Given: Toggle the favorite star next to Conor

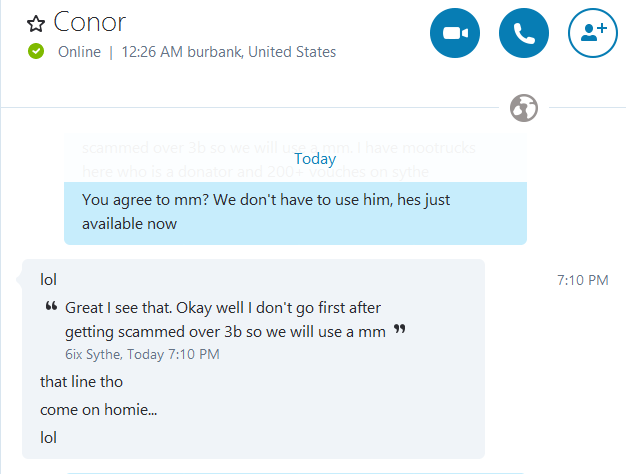Looking at the screenshot, I should 36,22.
